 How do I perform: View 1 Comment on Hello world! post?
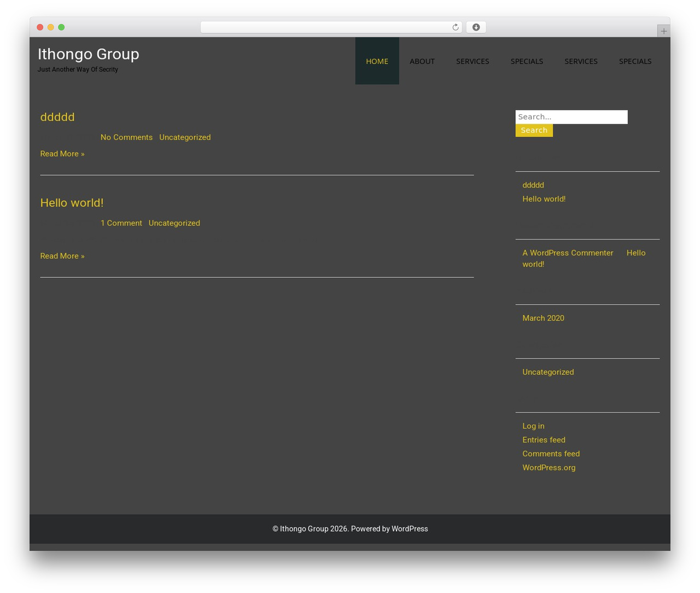click(x=121, y=223)
